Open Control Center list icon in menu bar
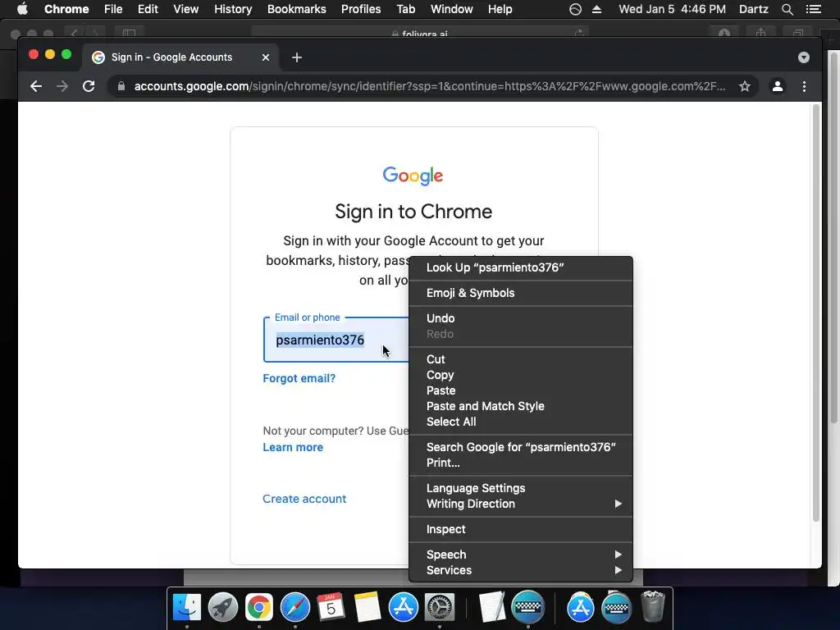 pos(813,9)
